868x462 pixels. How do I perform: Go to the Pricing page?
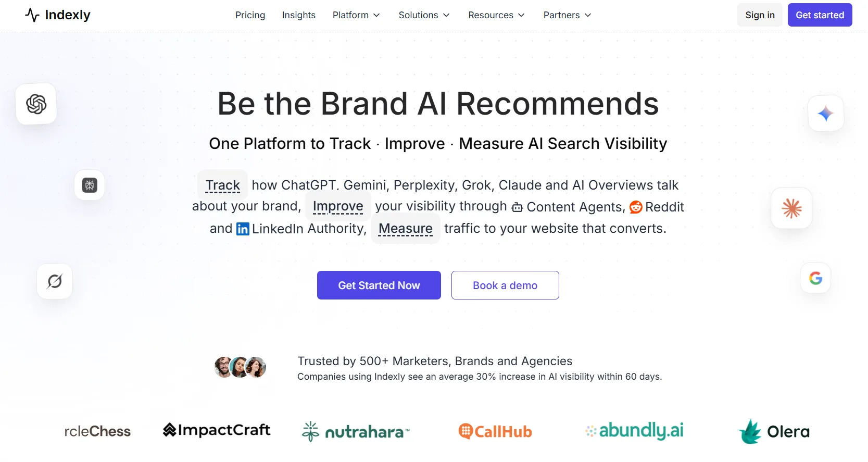[x=250, y=15]
